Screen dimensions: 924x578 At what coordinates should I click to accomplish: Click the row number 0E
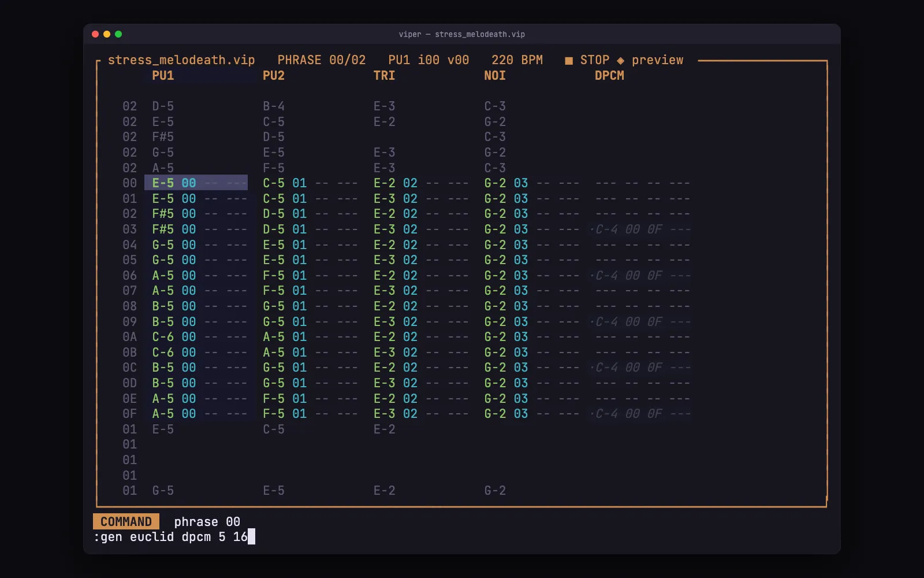click(129, 399)
